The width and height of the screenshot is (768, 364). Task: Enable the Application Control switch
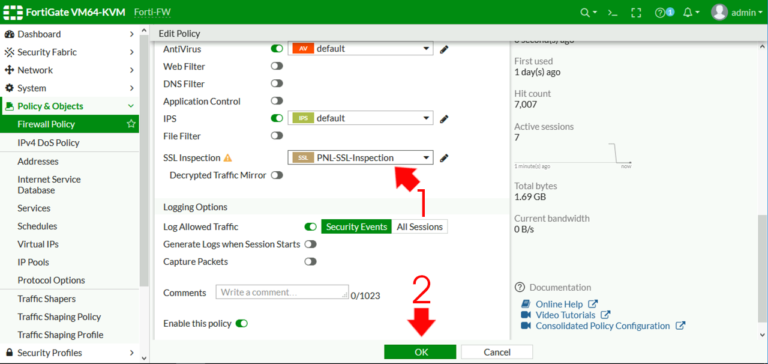(x=277, y=101)
